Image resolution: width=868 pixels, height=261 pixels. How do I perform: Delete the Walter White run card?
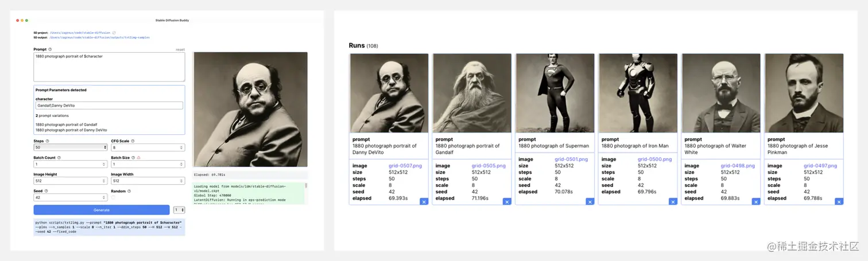pos(756,201)
